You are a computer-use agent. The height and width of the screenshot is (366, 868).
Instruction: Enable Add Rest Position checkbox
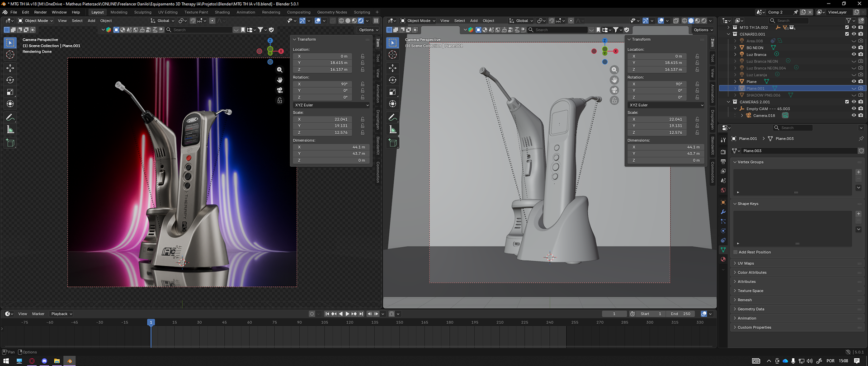click(736, 252)
